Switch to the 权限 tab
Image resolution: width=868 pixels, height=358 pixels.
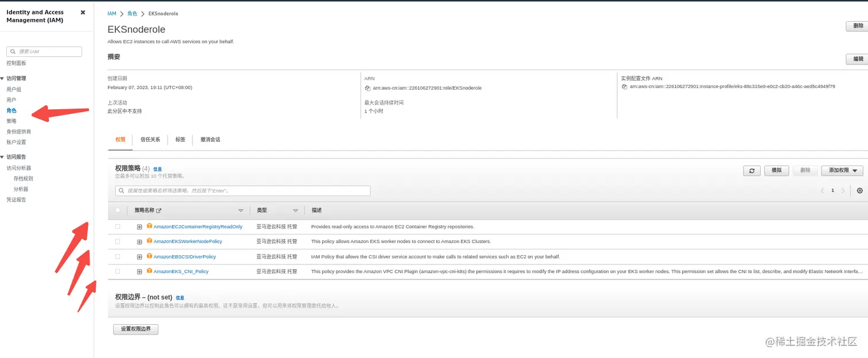click(x=120, y=140)
